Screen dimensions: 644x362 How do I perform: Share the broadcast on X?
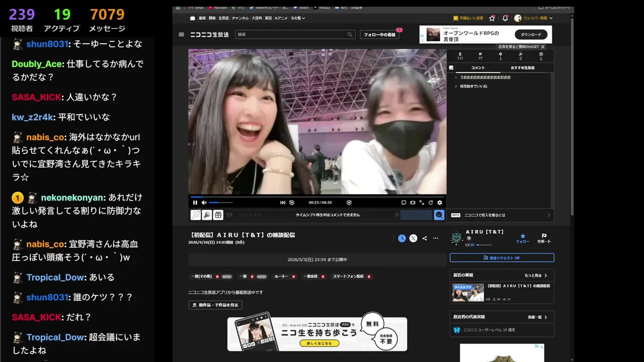tap(413, 238)
